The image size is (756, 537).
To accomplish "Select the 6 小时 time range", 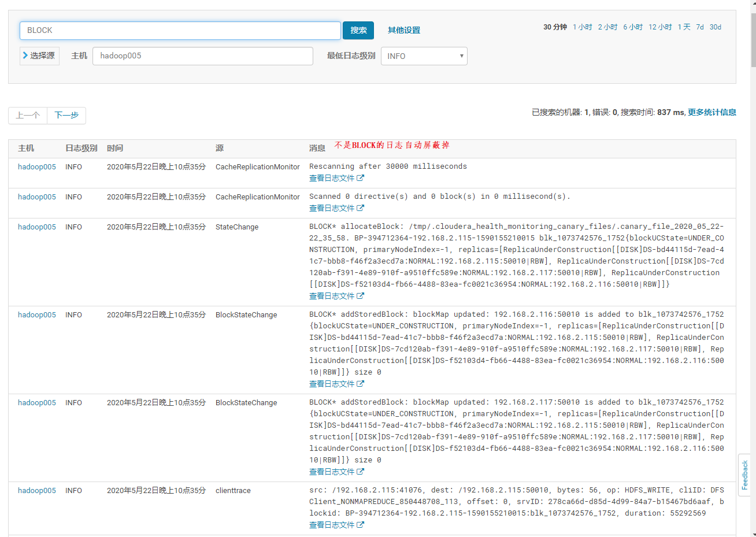I will (633, 27).
